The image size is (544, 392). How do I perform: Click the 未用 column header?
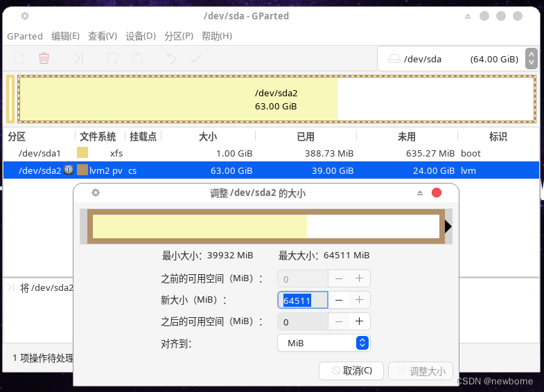(x=407, y=136)
